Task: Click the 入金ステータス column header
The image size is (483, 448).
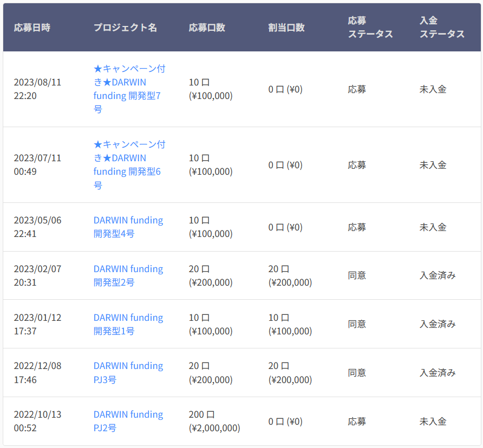Action: [x=442, y=28]
